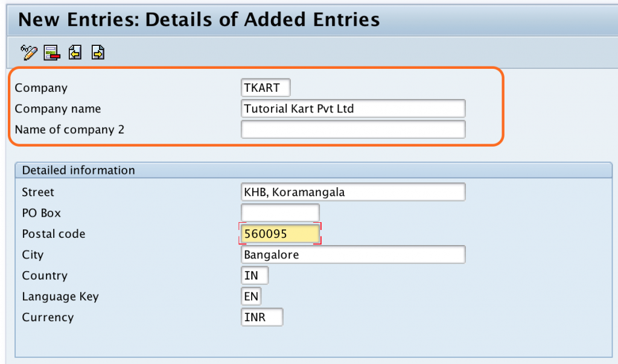Select the empty PO Box field
The width and height of the screenshot is (618, 364).
click(x=279, y=212)
